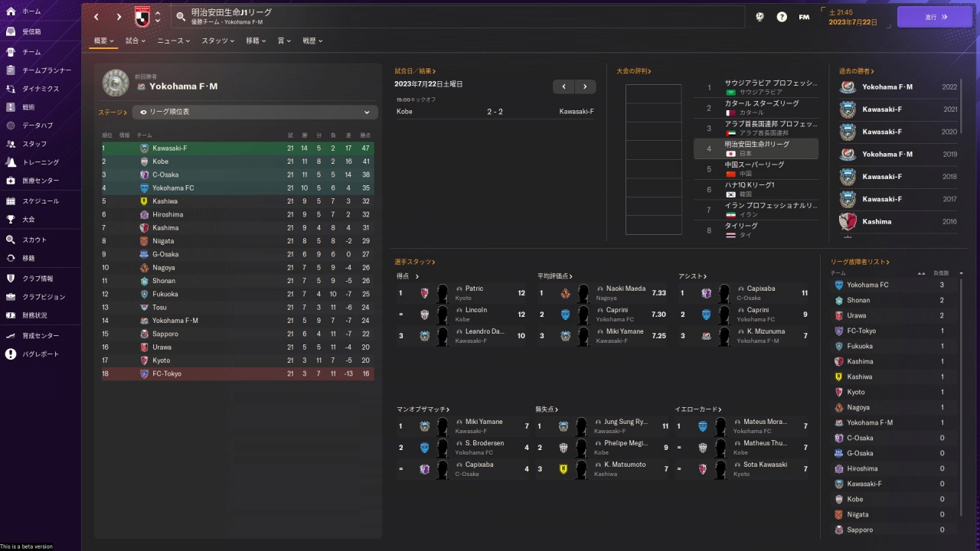This screenshot has width=980, height=551.
Task: Sort injury list by 負傷数 column
Action: point(942,273)
